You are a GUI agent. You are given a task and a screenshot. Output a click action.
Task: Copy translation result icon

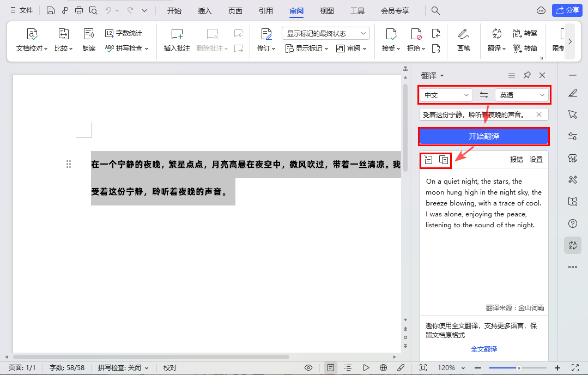tap(444, 160)
